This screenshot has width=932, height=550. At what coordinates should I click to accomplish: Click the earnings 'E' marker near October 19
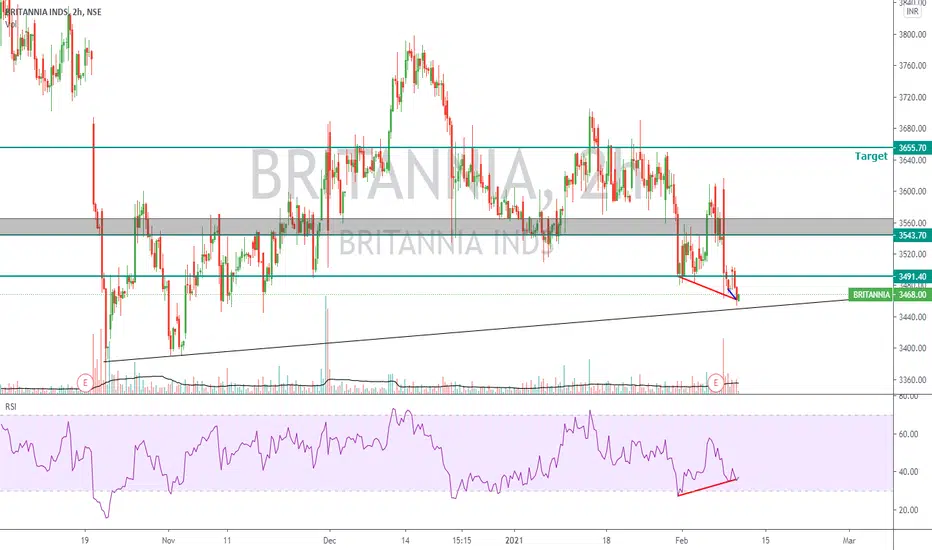[x=86, y=382]
